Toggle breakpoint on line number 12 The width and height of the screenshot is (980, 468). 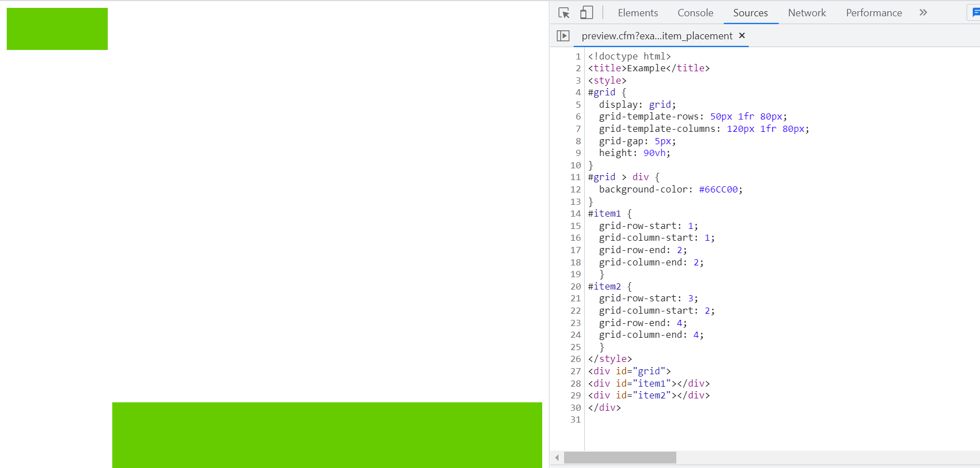(x=575, y=190)
